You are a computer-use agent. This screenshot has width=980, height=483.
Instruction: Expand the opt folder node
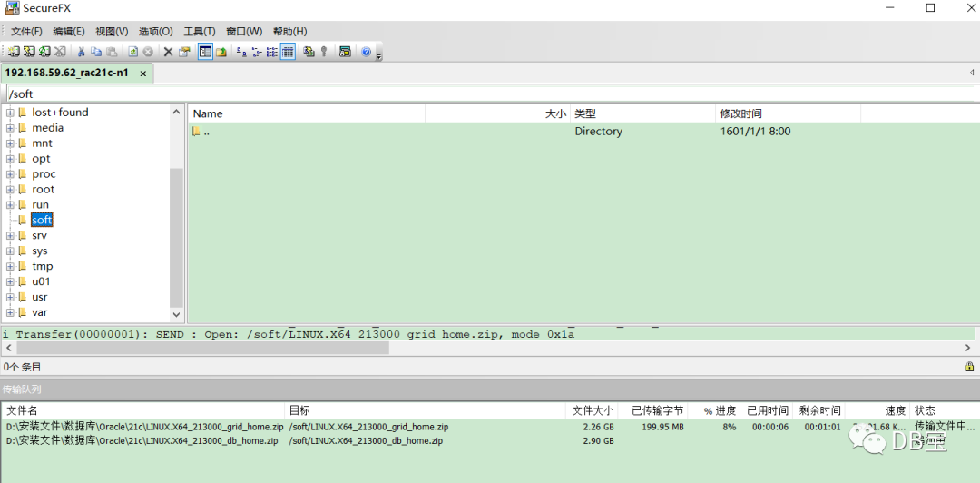tap(10, 159)
